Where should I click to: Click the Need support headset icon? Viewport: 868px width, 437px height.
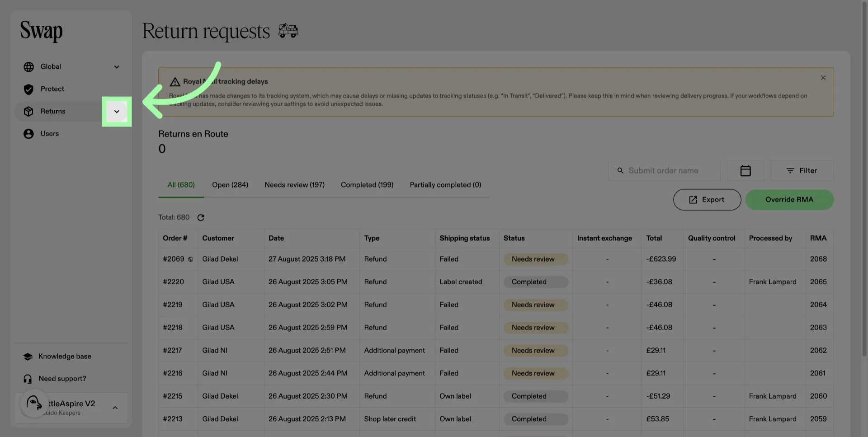click(x=28, y=379)
